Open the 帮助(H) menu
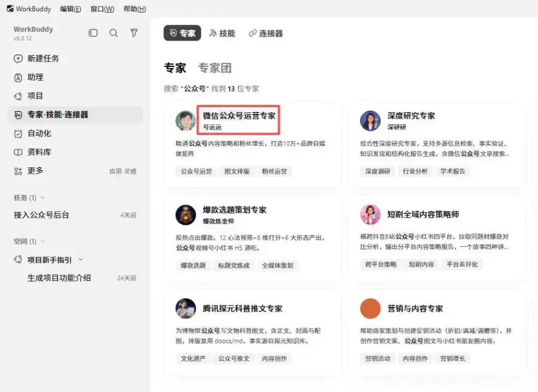538x392 pixels. [x=134, y=9]
